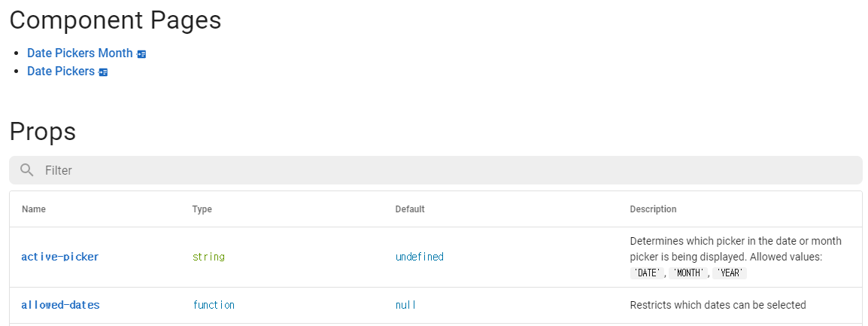The image size is (868, 326).
Task: Click the string type of active-picker
Action: pos(208,257)
